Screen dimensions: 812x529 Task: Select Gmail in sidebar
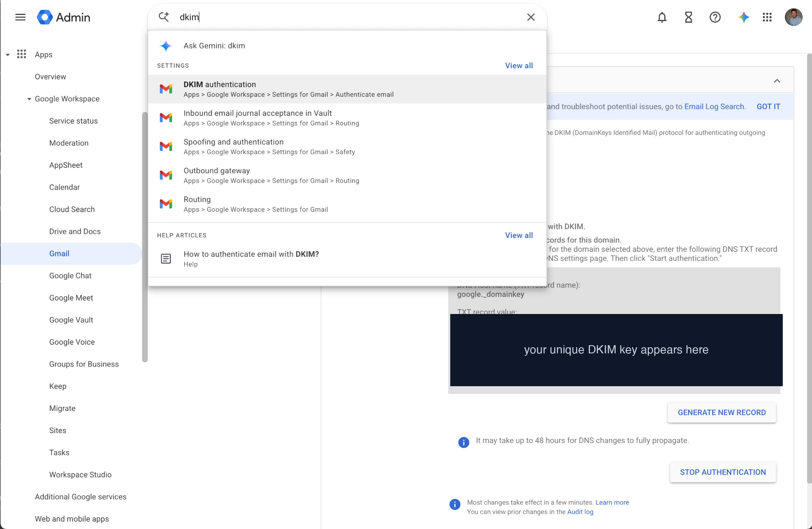(71, 254)
